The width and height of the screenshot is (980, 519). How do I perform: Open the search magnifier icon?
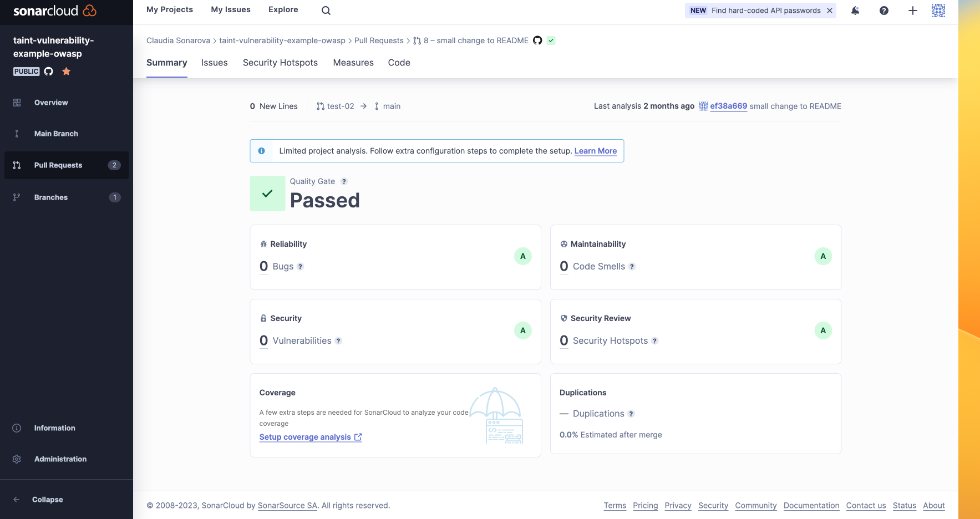326,11
